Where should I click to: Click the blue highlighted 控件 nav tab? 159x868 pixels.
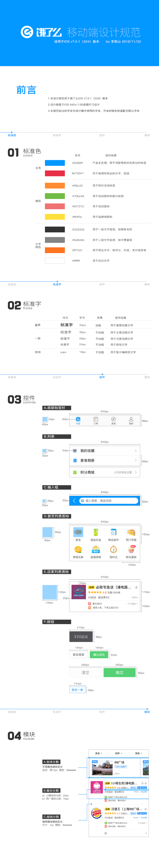102,377
